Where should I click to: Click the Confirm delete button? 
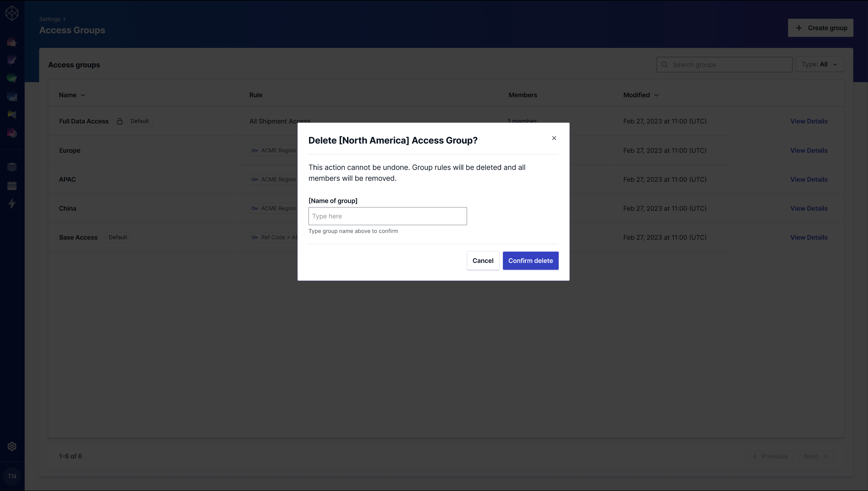(530, 261)
